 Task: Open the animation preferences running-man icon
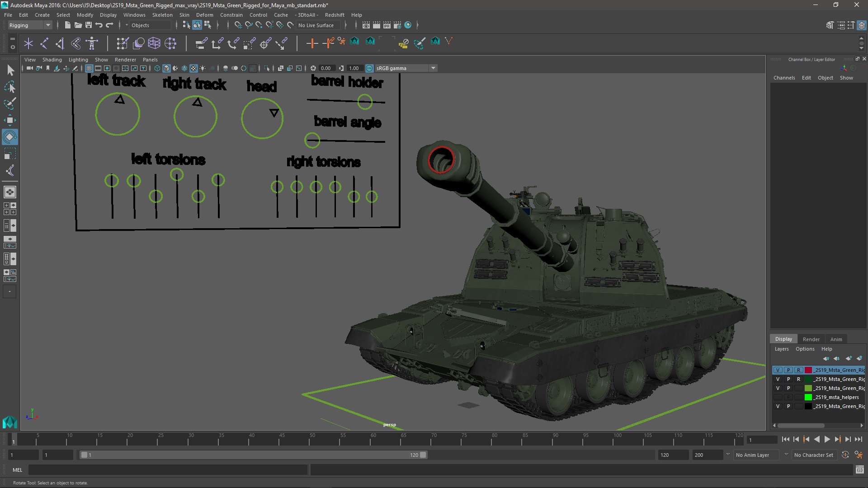click(859, 455)
